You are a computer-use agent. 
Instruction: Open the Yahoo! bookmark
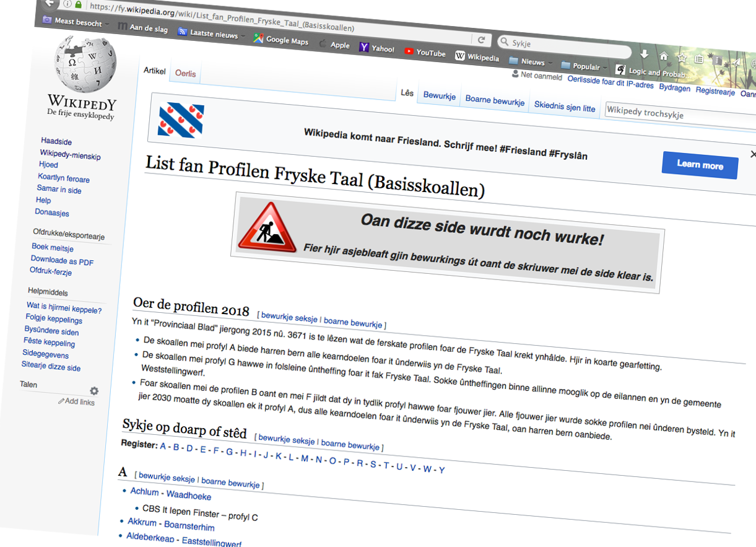click(x=377, y=48)
